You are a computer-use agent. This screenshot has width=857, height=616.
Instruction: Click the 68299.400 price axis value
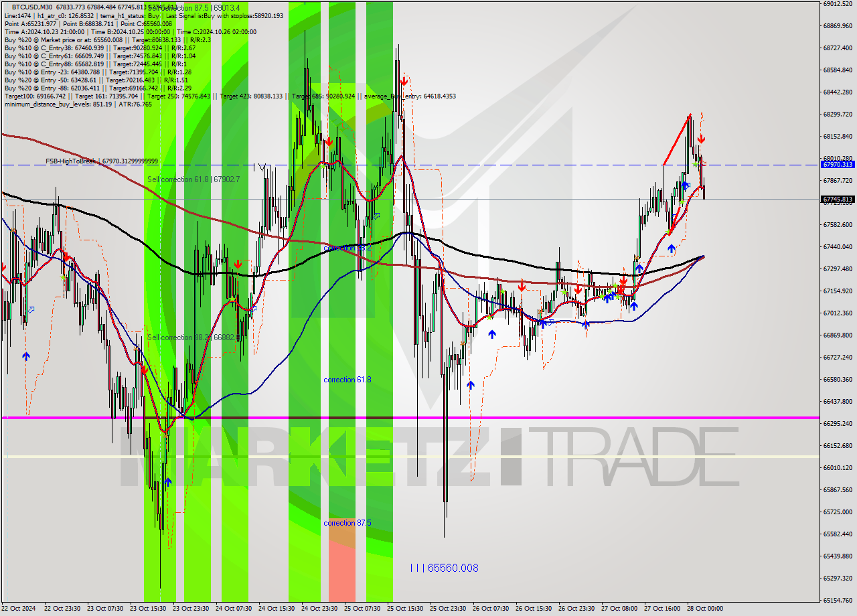point(838,114)
